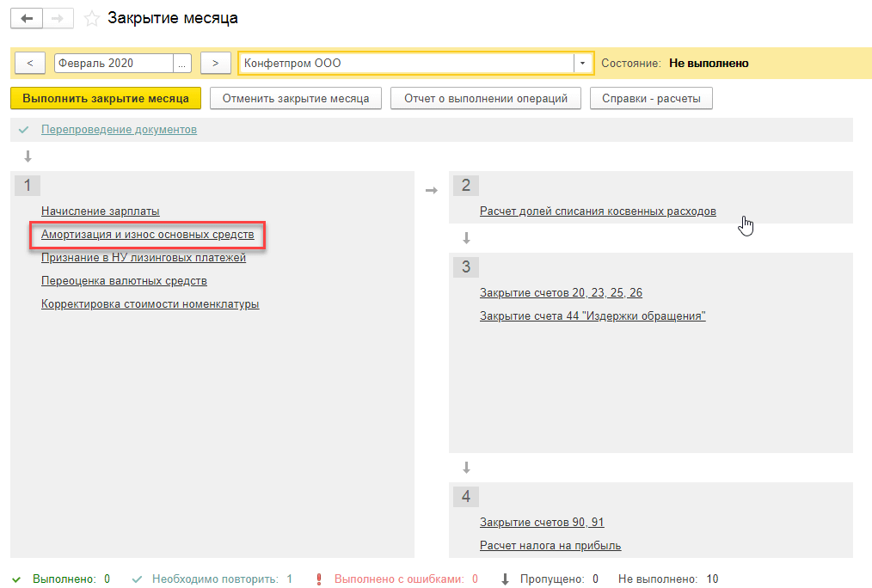Go to next month period
The width and height of the screenshot is (872, 588).
[x=216, y=63]
